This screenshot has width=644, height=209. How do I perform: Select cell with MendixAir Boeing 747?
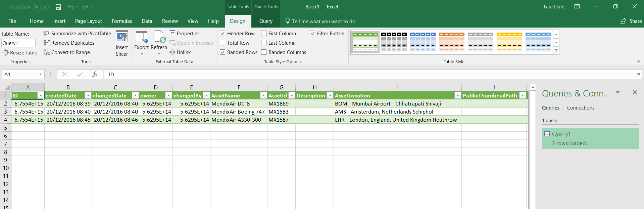(x=239, y=112)
